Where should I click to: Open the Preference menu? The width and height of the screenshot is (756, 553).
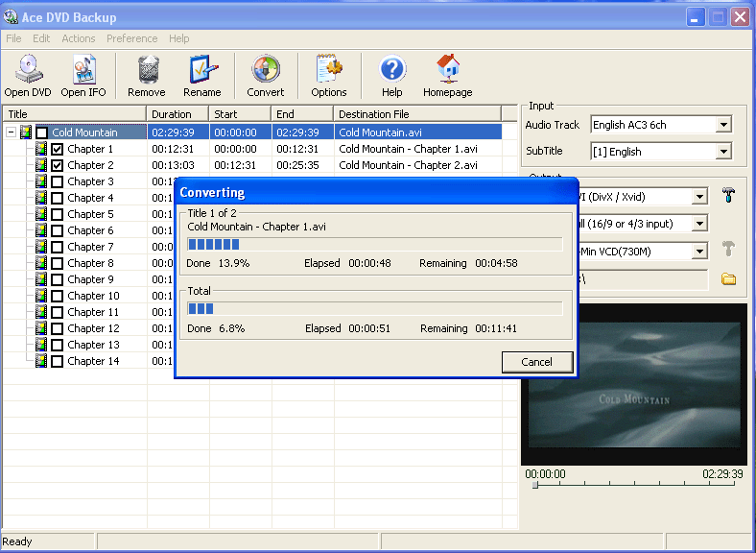[131, 38]
